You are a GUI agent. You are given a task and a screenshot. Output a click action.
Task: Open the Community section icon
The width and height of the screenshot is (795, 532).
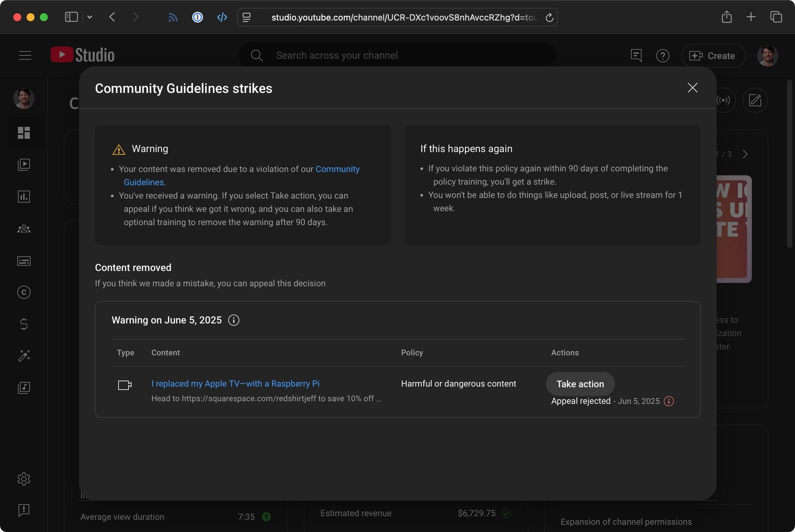coord(24,228)
